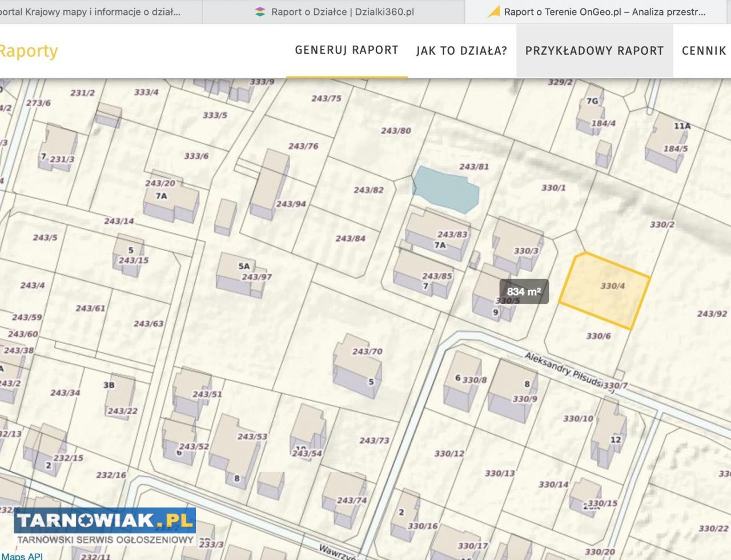Switch to the Raport o Działce tab
This screenshot has width=731, height=560.
click(342, 12)
